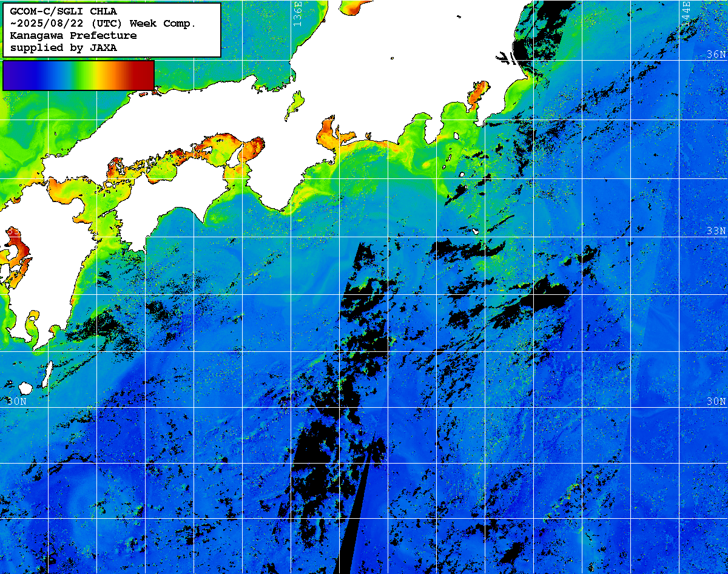The width and height of the screenshot is (728, 574).
Task: Click the "33N" latitude label at right edge
Action: point(716,231)
